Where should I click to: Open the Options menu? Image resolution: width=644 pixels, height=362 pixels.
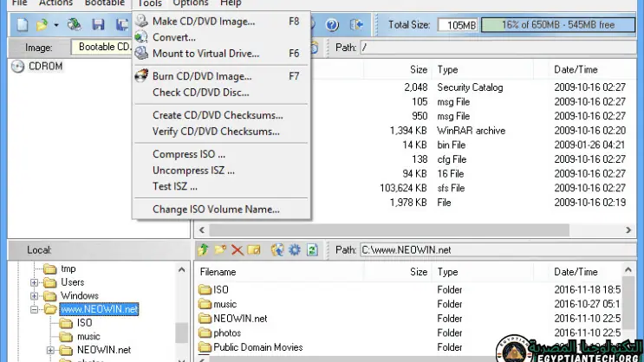pyautogui.click(x=190, y=3)
